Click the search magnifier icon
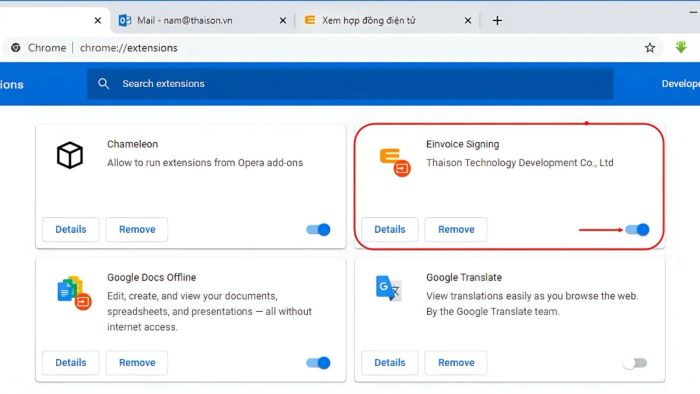 click(x=104, y=83)
